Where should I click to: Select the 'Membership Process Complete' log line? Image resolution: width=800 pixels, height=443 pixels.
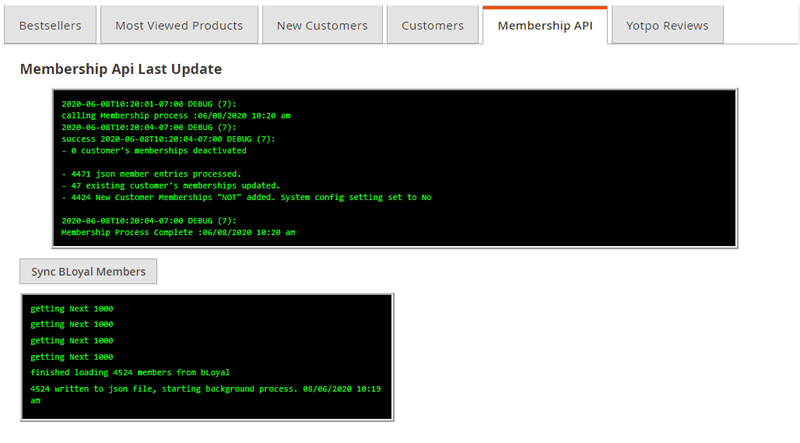click(178, 232)
